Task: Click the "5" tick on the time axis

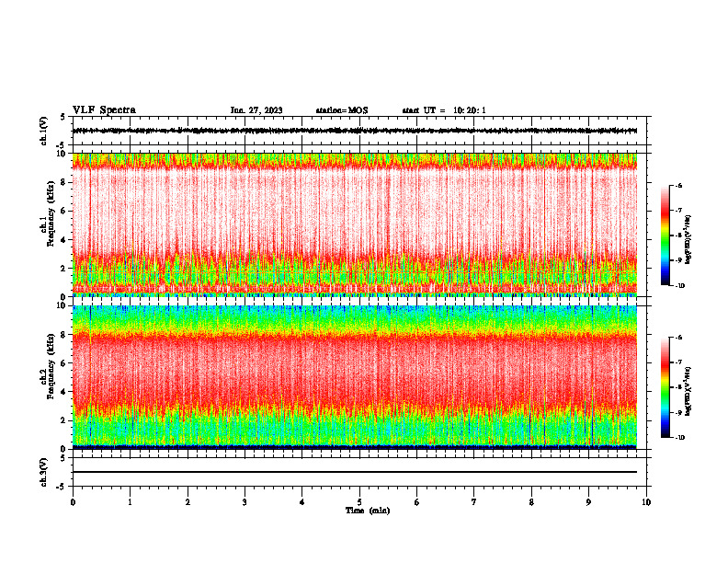Action: (359, 502)
